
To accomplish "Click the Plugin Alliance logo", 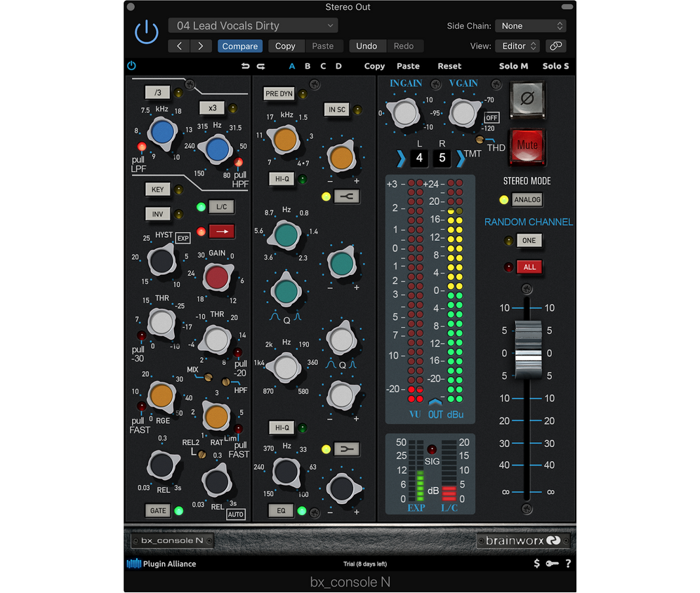I will click(161, 564).
